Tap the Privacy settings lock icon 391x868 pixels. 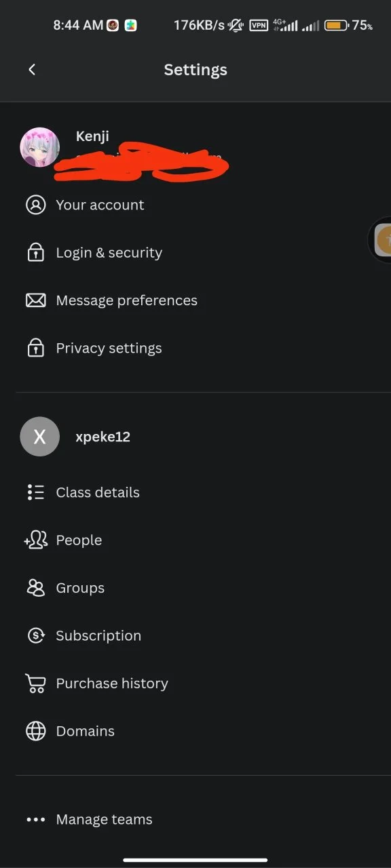pyautogui.click(x=35, y=348)
